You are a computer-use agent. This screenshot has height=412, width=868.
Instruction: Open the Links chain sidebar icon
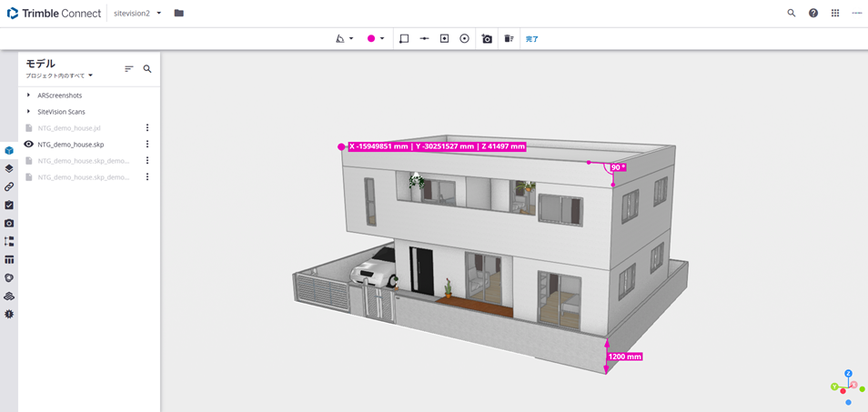click(x=9, y=186)
